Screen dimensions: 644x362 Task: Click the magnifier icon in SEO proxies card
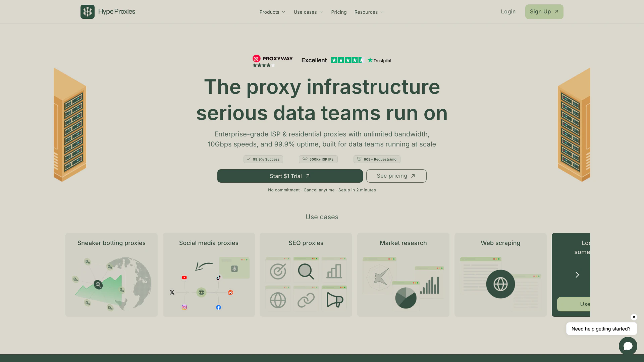click(306, 271)
